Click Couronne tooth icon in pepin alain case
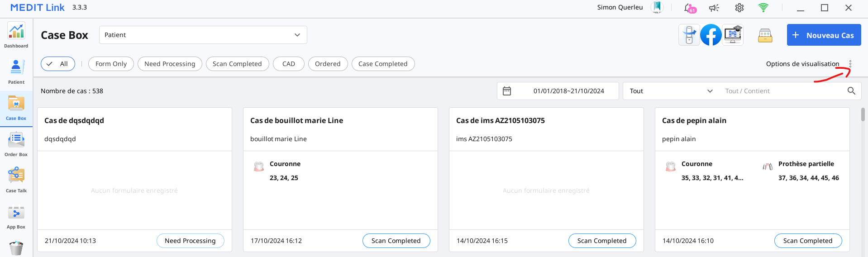The image size is (868, 257). tap(671, 167)
